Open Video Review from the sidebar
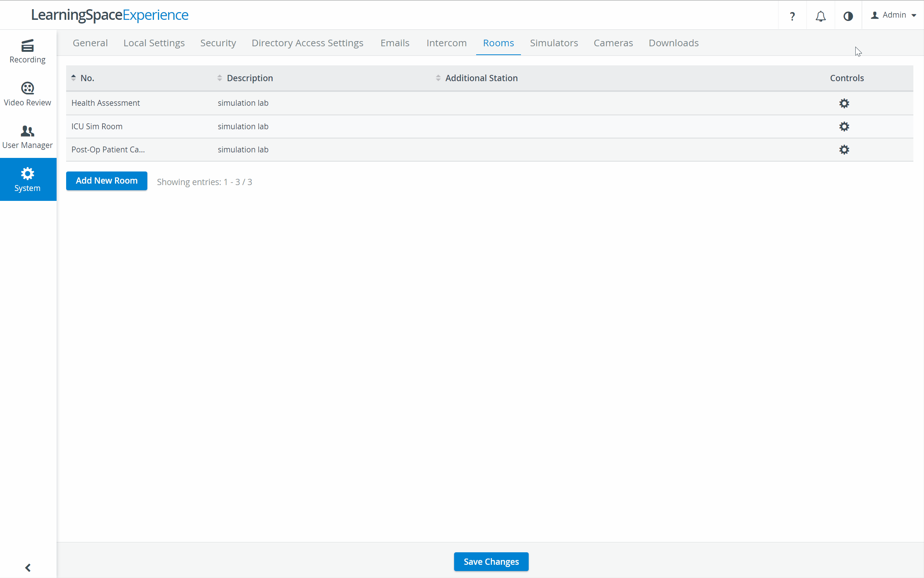The height and width of the screenshot is (578, 924). (28, 94)
